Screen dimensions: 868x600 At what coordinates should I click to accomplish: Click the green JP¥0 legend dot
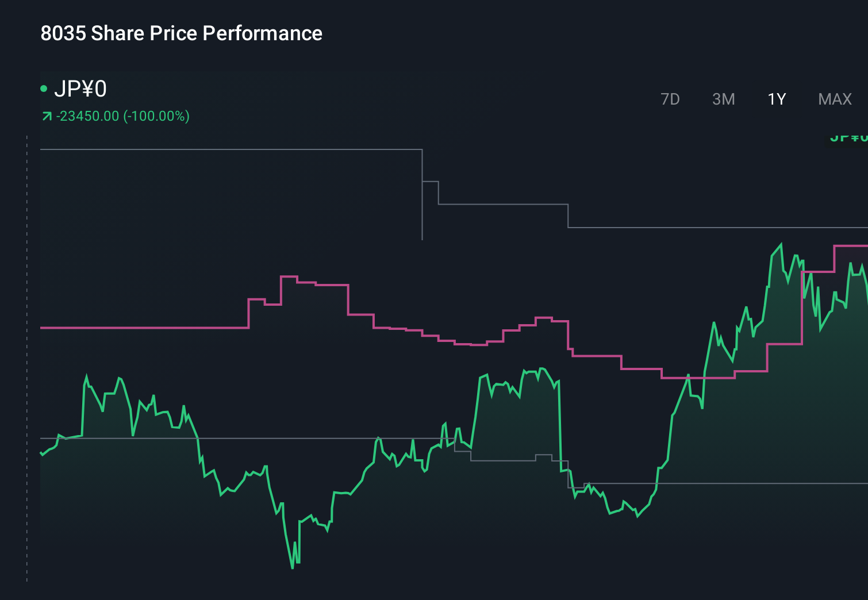45,88
